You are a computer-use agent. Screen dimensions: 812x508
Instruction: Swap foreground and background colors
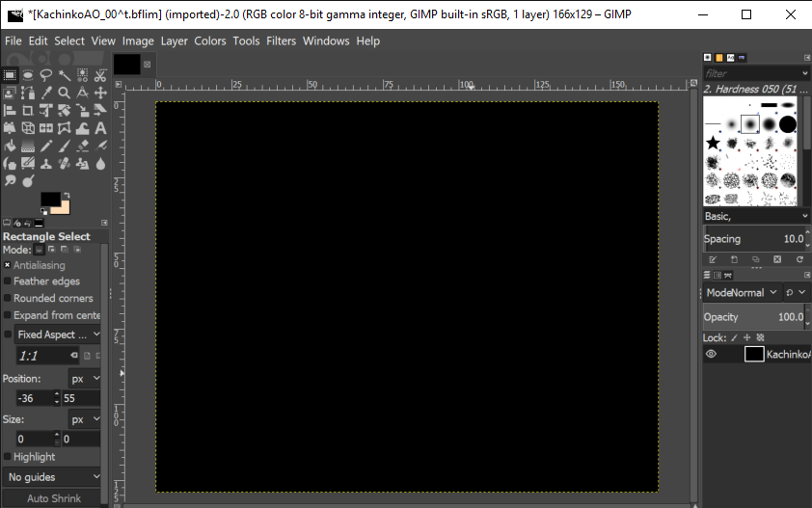67,196
